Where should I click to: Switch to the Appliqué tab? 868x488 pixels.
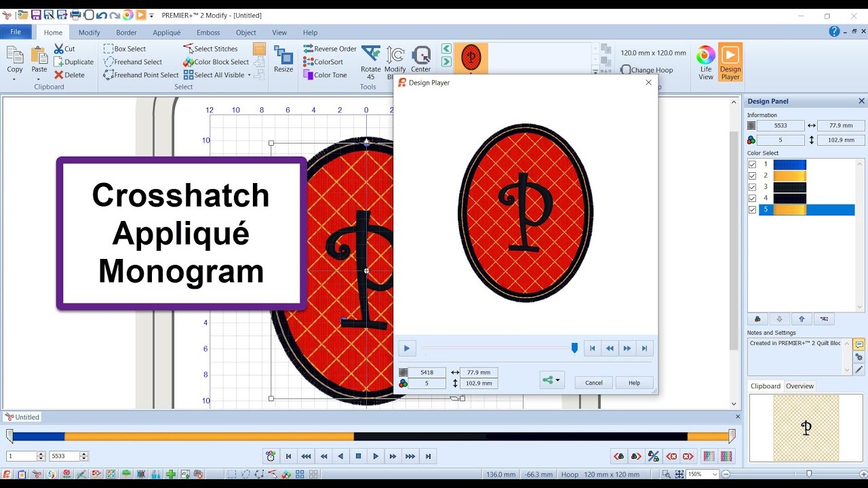pos(166,33)
